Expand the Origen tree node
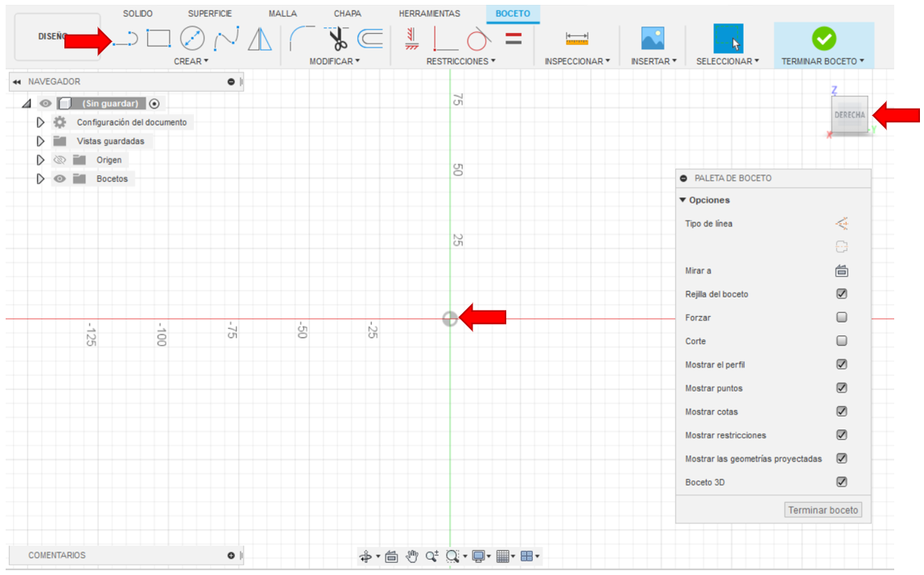The image size is (924, 575). (x=40, y=160)
